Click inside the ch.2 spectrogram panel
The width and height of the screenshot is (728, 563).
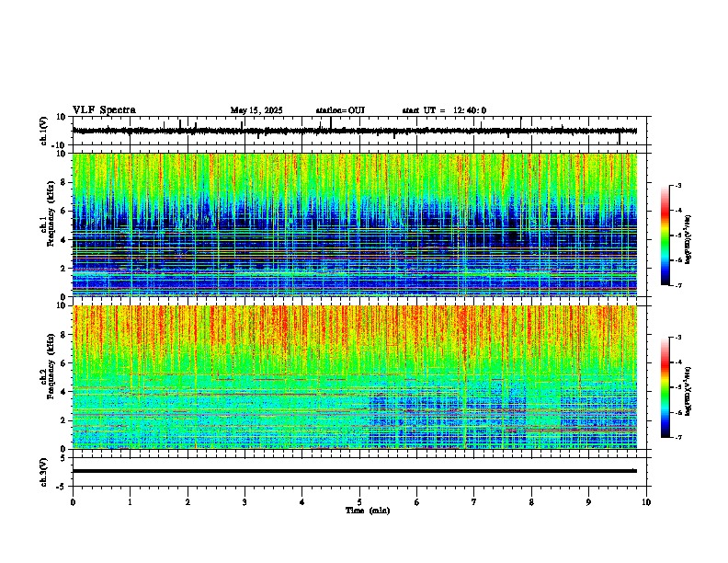[x=355, y=377]
